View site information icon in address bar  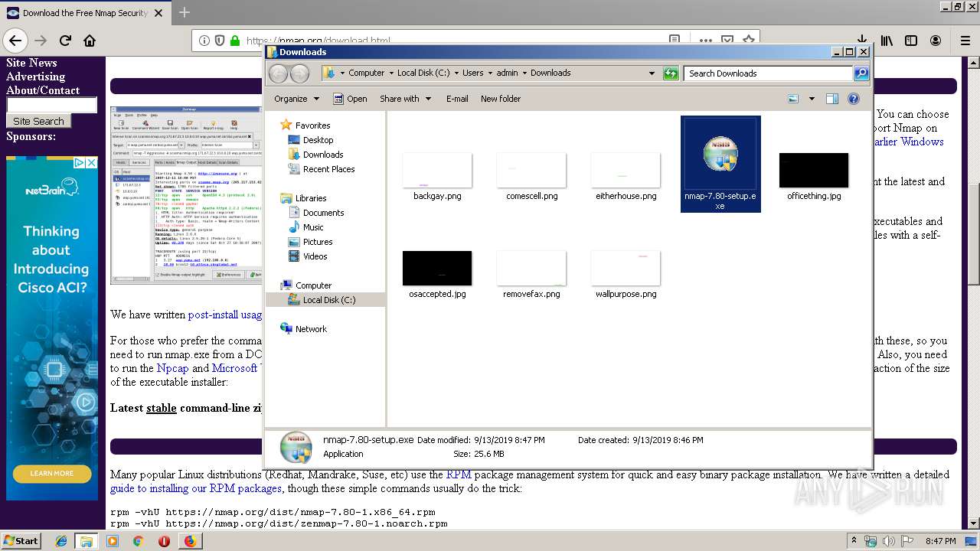(204, 41)
